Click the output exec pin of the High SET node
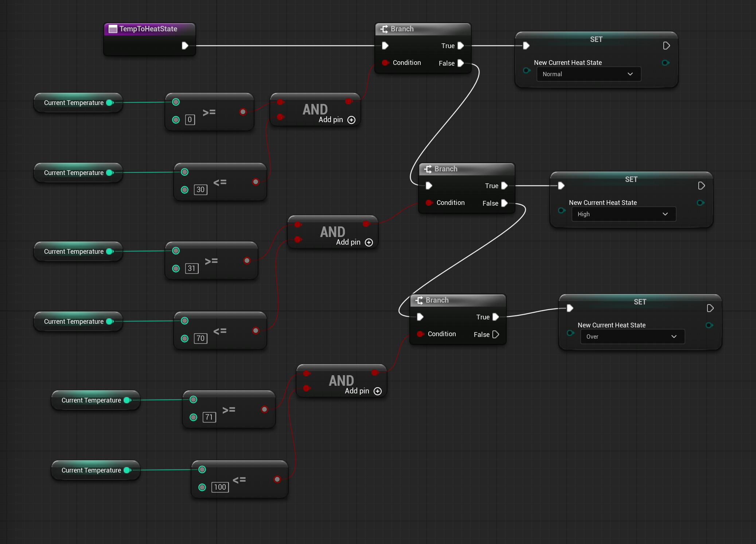The image size is (756, 544). pyautogui.click(x=701, y=186)
